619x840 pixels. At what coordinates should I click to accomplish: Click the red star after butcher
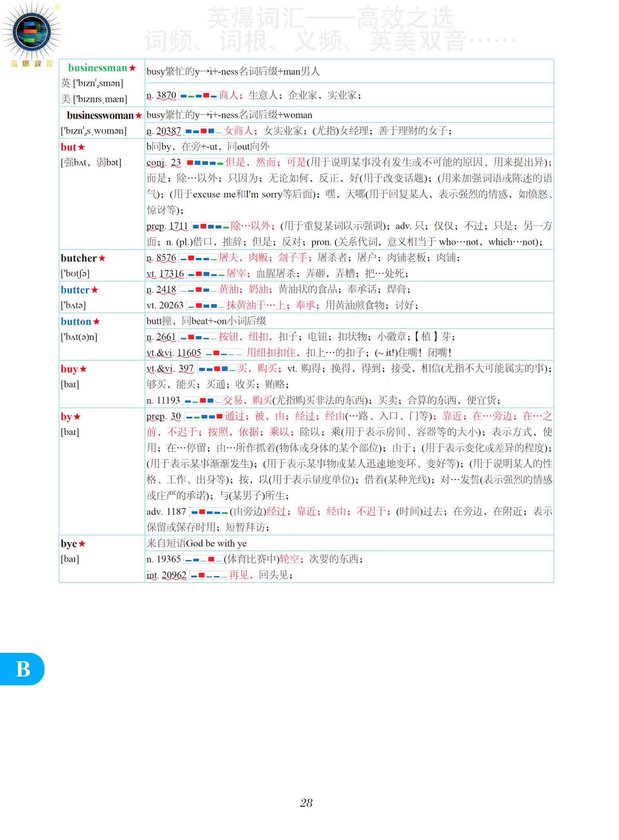click(102, 258)
